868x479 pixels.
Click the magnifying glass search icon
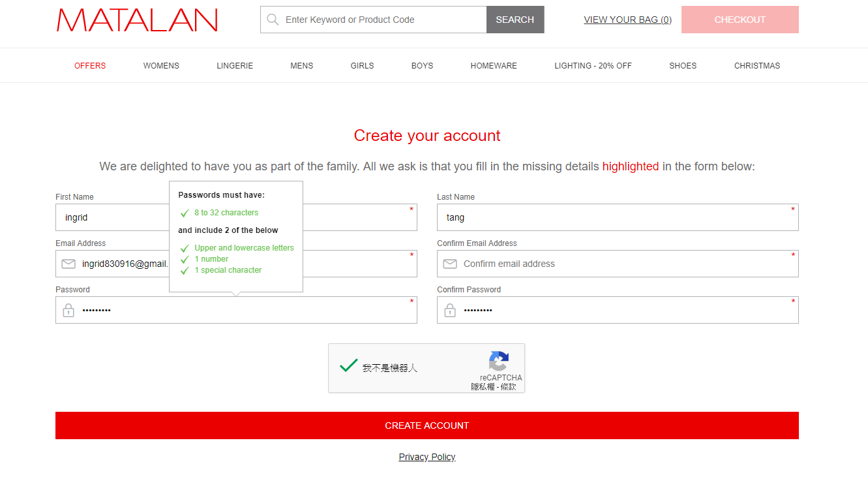(x=273, y=20)
